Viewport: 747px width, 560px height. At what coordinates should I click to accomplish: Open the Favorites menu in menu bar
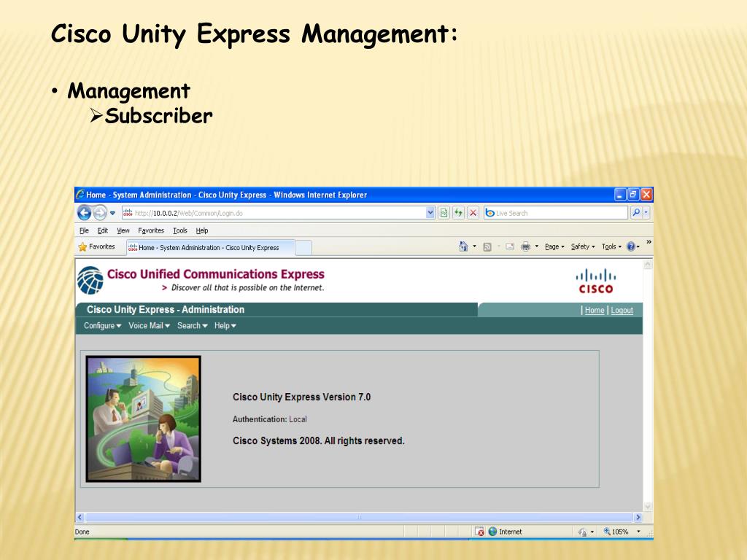[x=150, y=230]
